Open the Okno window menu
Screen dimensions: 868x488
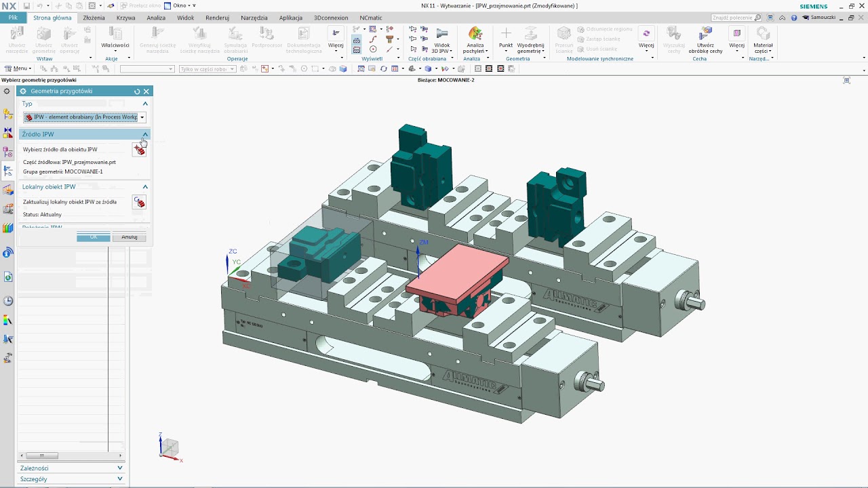(x=180, y=5)
